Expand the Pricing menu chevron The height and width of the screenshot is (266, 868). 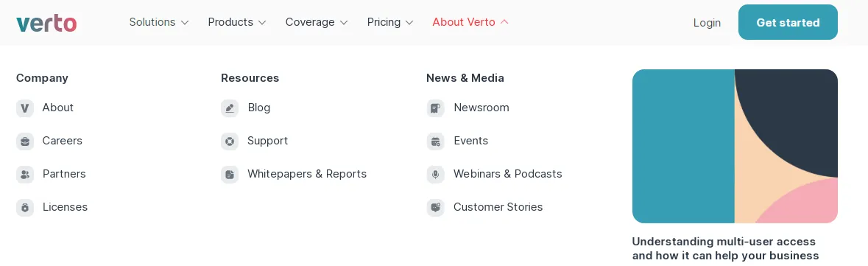point(409,23)
